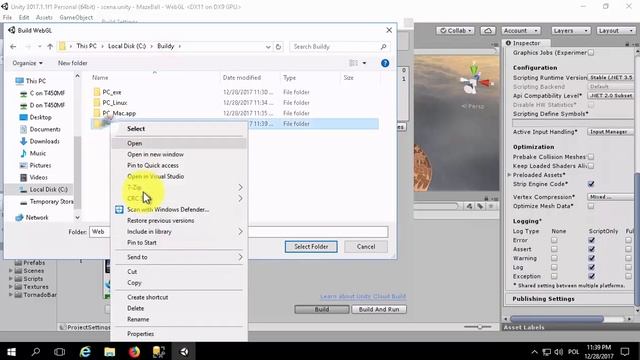Click the Select Folder button
The width and height of the screenshot is (640, 360).
311,247
